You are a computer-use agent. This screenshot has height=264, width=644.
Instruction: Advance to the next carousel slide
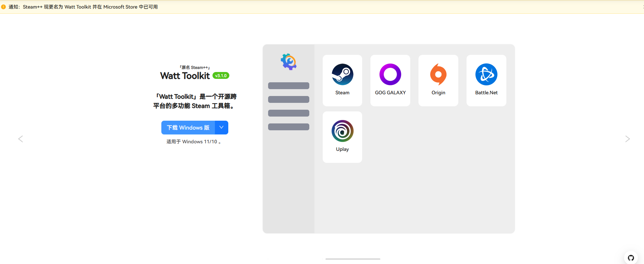[x=627, y=139]
